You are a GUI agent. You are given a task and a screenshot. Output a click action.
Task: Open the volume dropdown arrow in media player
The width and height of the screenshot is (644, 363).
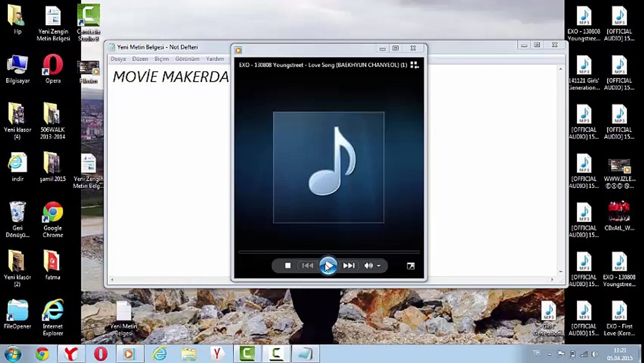379,266
